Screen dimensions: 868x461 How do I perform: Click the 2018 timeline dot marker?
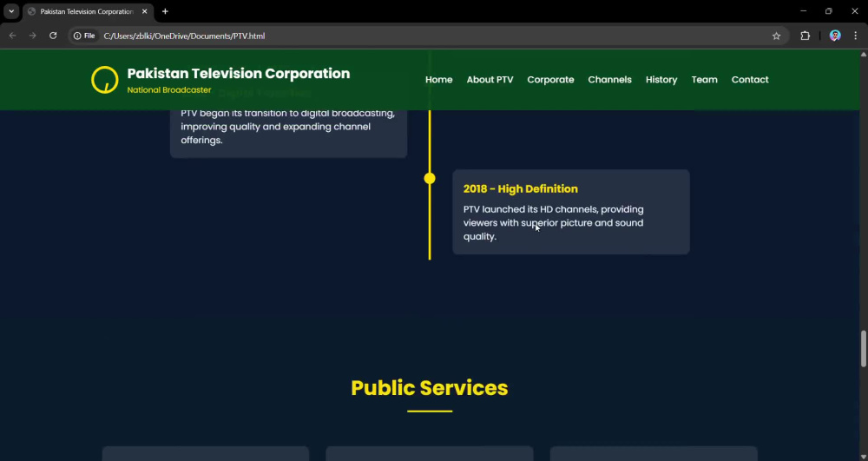coord(430,178)
